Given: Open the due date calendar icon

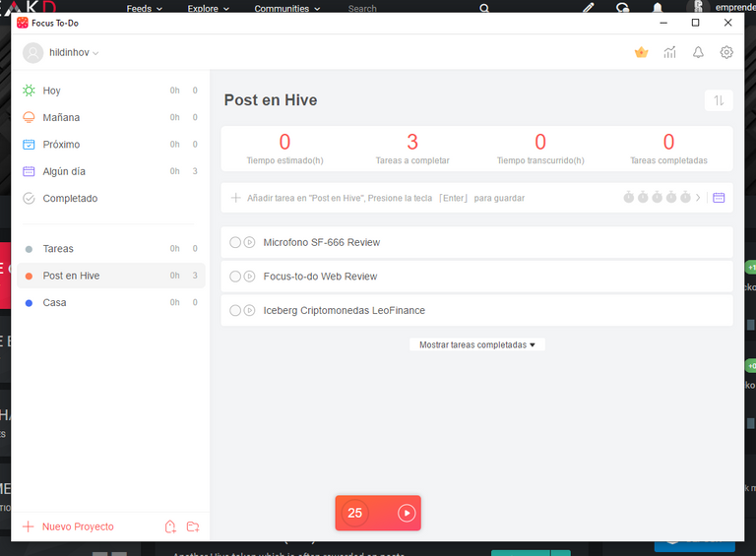Looking at the screenshot, I should [x=719, y=198].
